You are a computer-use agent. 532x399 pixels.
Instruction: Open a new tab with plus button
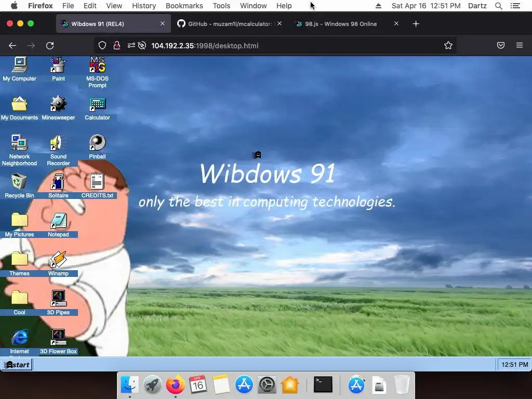click(416, 24)
